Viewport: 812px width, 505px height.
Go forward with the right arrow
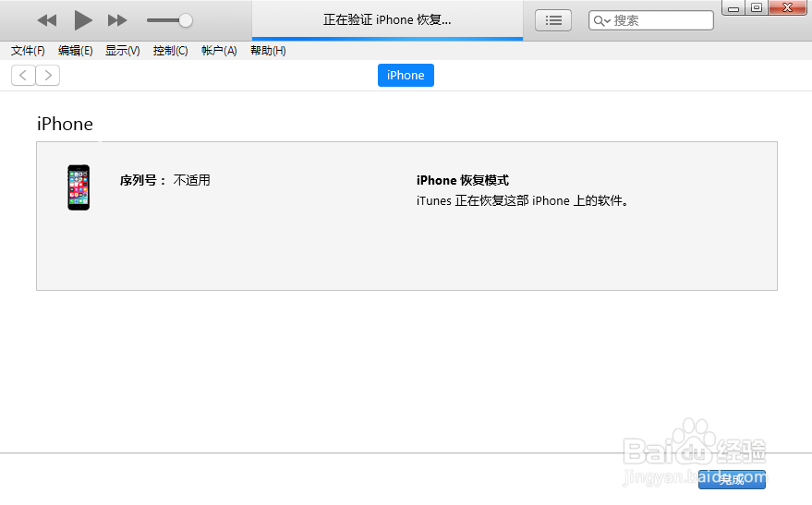[48, 76]
